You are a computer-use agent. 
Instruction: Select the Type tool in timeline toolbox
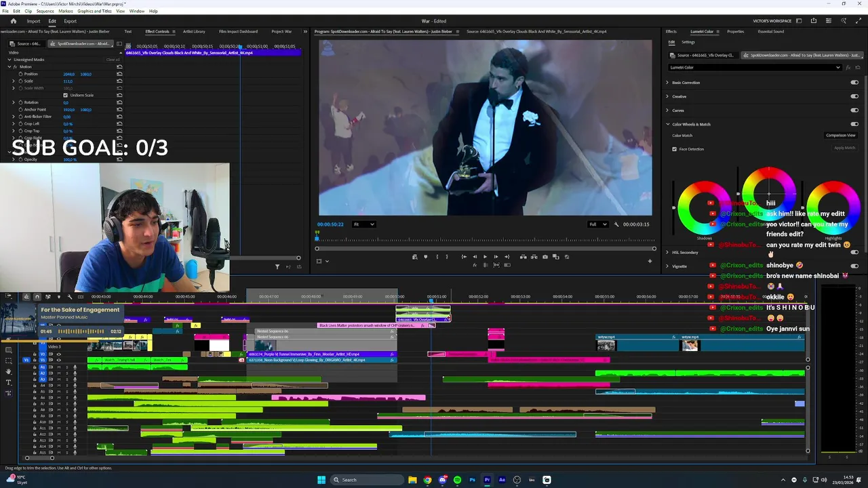pyautogui.click(x=9, y=382)
